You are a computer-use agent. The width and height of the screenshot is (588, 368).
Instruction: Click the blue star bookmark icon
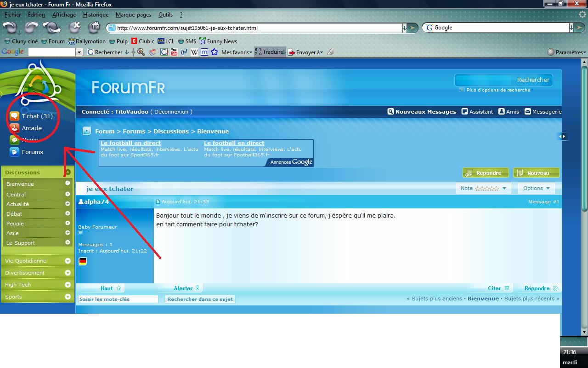pos(214,52)
